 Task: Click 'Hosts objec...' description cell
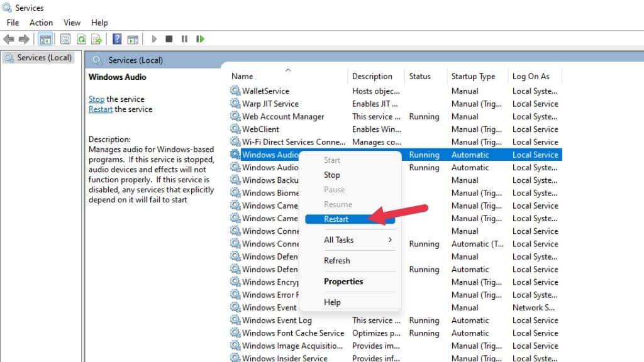[x=376, y=90]
